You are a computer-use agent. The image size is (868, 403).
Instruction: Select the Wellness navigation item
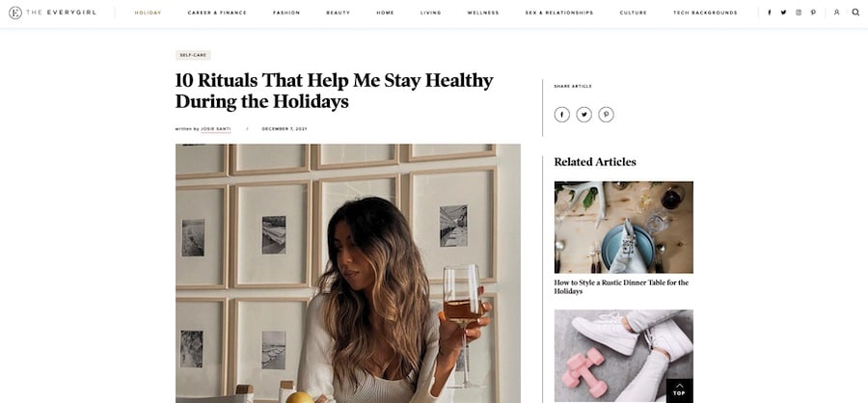(483, 13)
